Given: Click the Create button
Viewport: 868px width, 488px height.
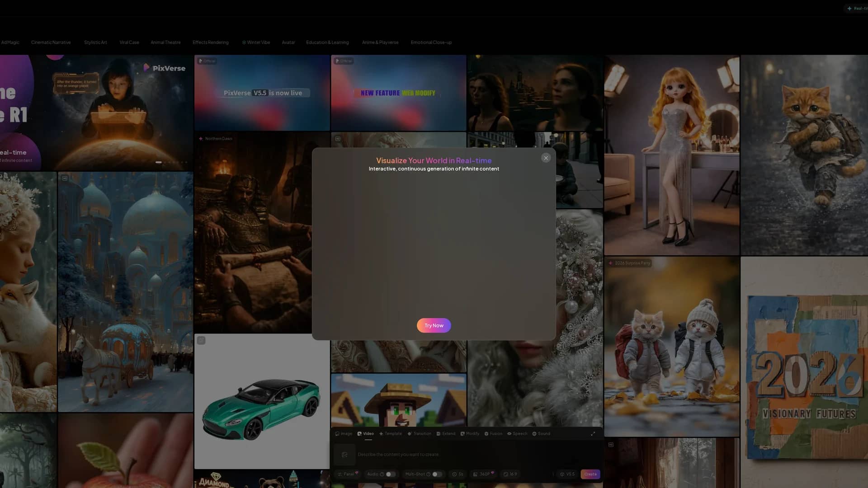Looking at the screenshot, I should pyautogui.click(x=590, y=474).
